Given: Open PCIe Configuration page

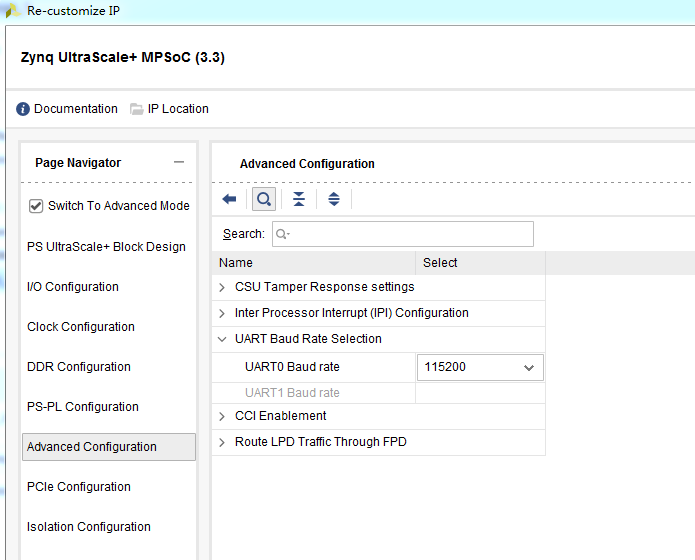Looking at the screenshot, I should [x=79, y=487].
